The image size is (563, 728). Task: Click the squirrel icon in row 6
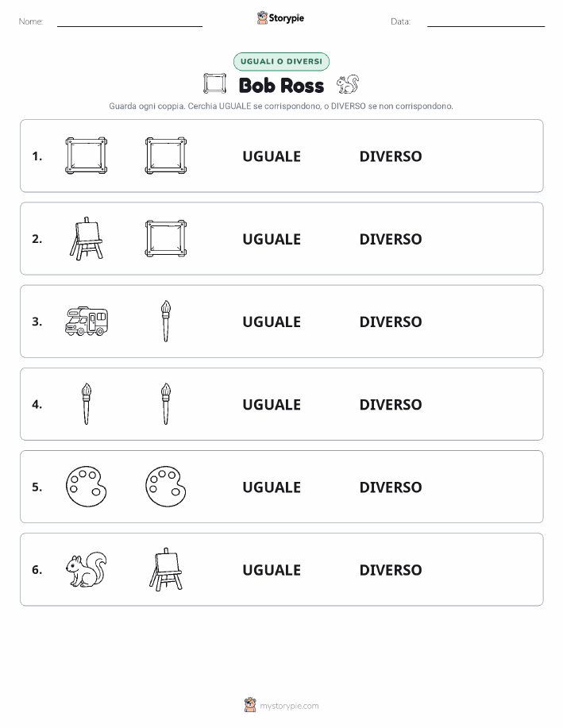click(x=87, y=570)
